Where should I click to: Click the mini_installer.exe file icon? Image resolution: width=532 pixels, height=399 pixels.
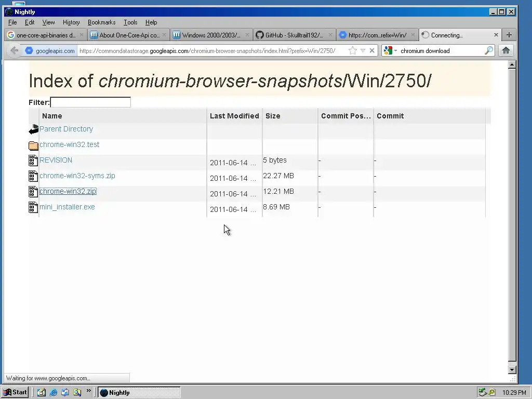click(x=33, y=207)
